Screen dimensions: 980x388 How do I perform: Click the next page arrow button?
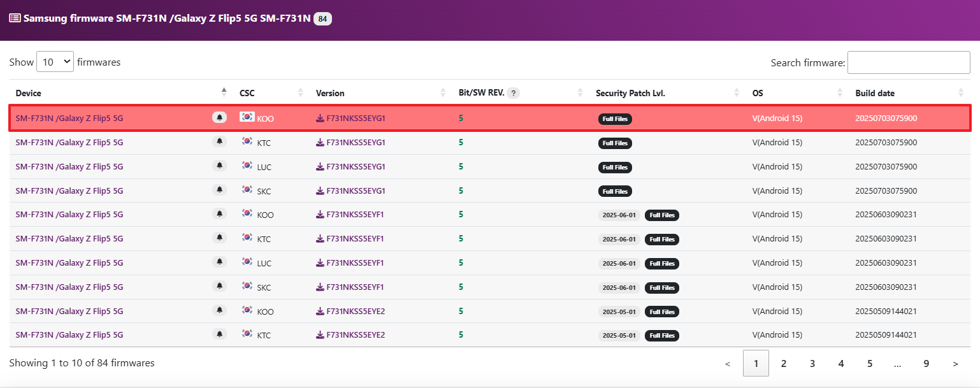pos(955,363)
